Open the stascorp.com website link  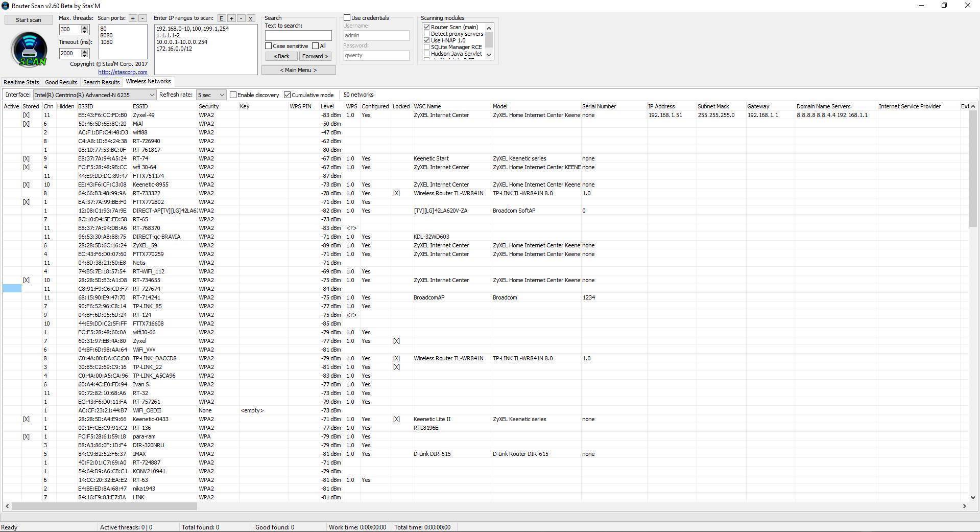pyautogui.click(x=123, y=72)
